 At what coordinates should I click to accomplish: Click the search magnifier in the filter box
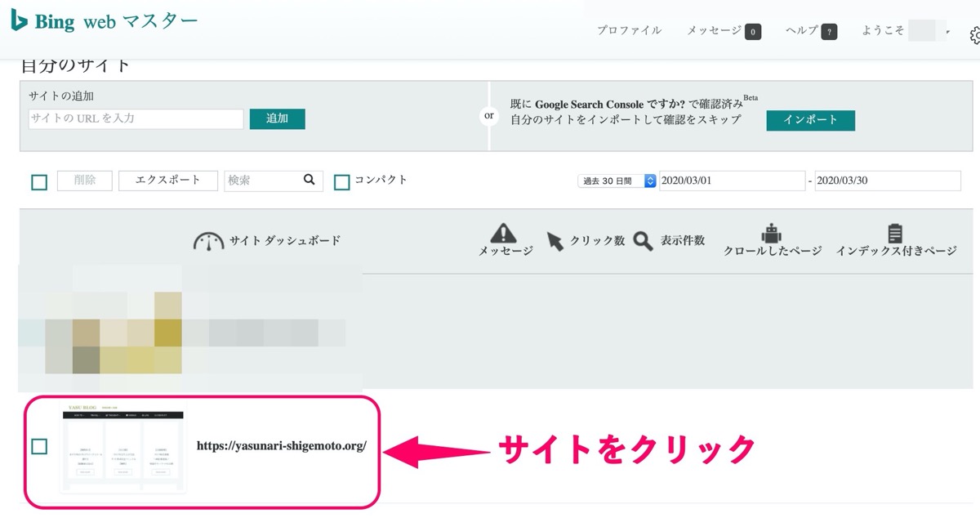coord(309,181)
